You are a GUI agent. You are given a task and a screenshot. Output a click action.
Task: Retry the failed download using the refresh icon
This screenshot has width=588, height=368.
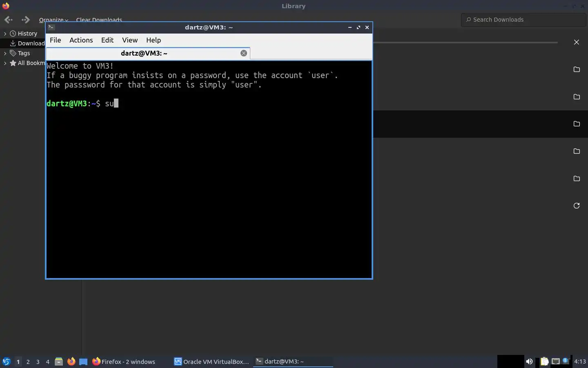[577, 206]
